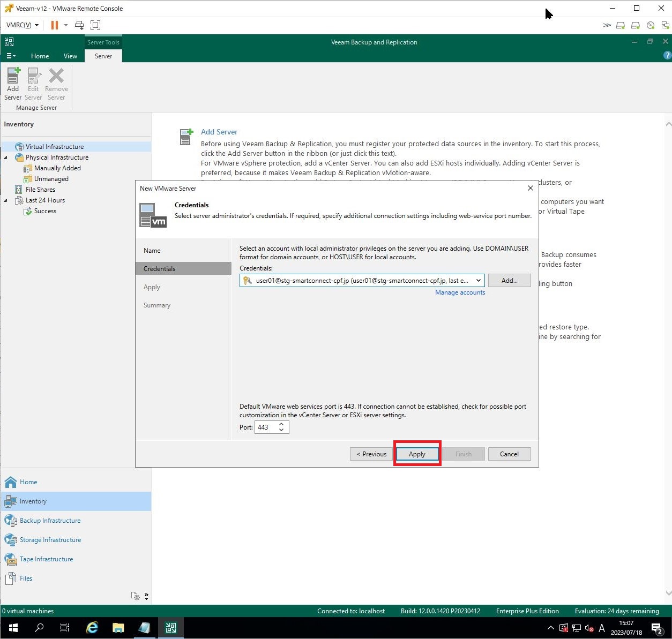Screen dimensions: 672x639
Task: Open the Credentials account dropdown
Action: pyautogui.click(x=478, y=281)
